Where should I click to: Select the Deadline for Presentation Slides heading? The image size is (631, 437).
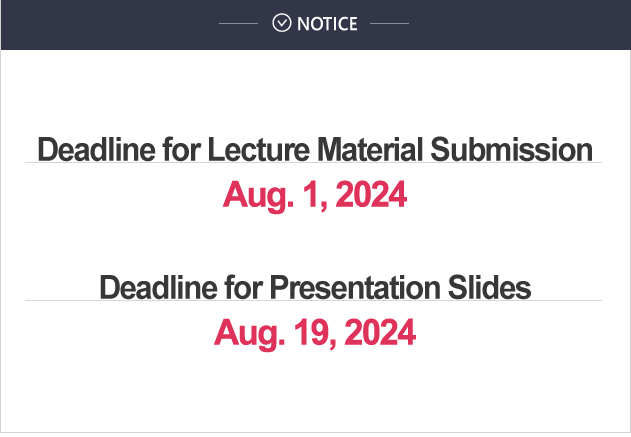click(x=315, y=287)
